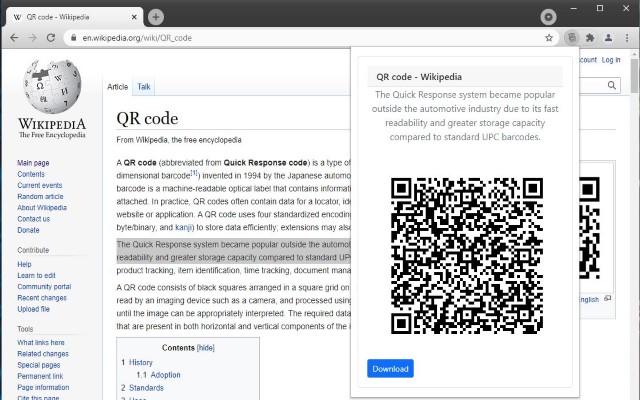Click the Wikipedia search magnifier icon

[x=611, y=85]
